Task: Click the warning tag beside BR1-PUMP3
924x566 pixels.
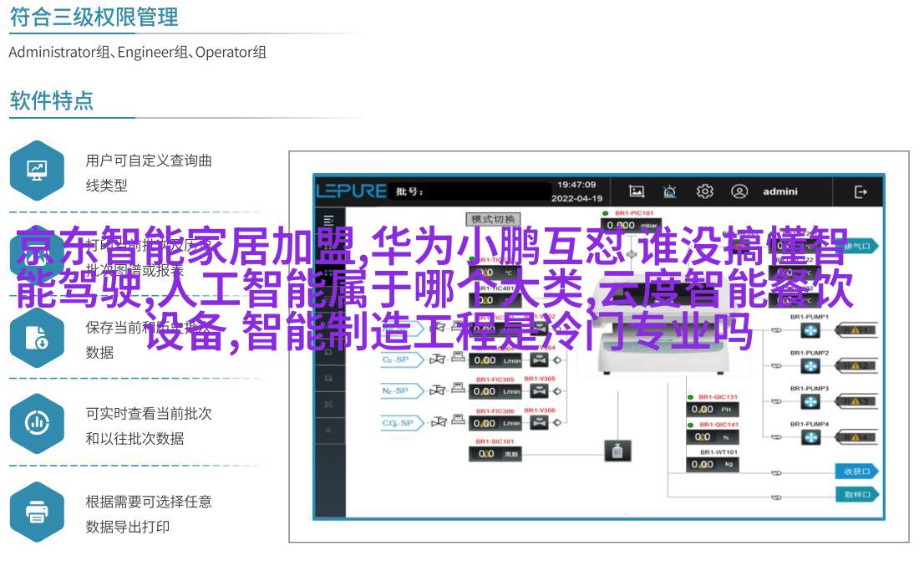Action: point(856,402)
